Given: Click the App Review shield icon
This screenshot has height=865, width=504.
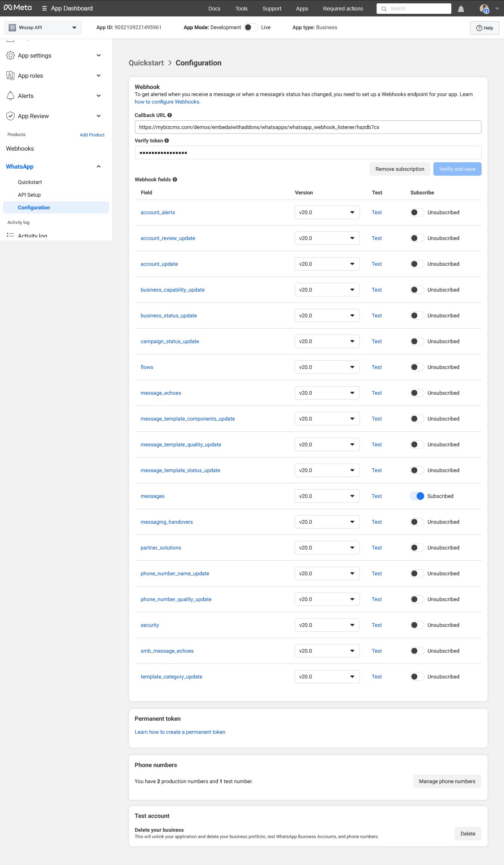Looking at the screenshot, I should coord(10,116).
